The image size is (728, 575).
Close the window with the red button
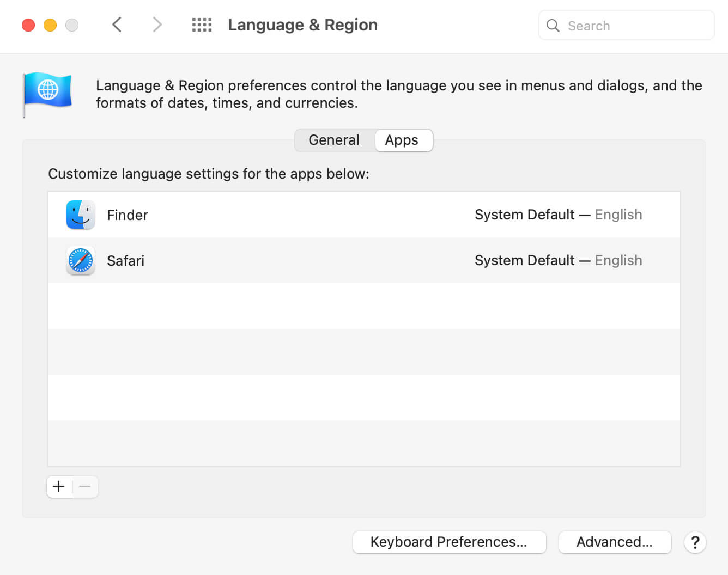tap(28, 25)
